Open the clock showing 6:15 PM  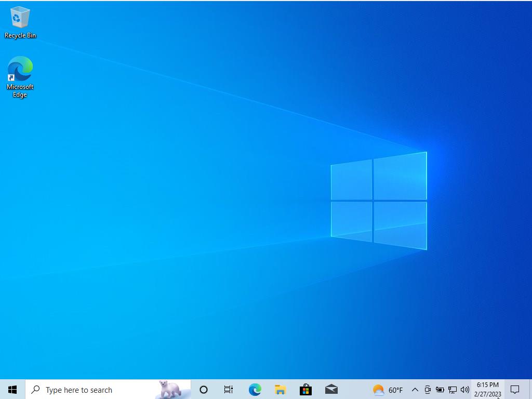tap(487, 390)
